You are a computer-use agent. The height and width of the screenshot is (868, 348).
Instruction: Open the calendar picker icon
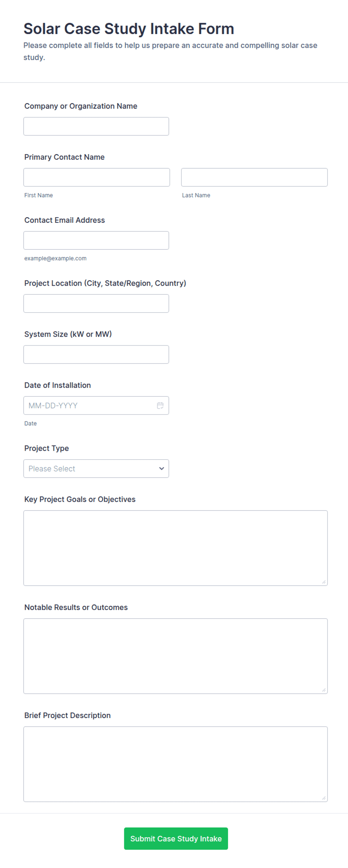(x=160, y=405)
